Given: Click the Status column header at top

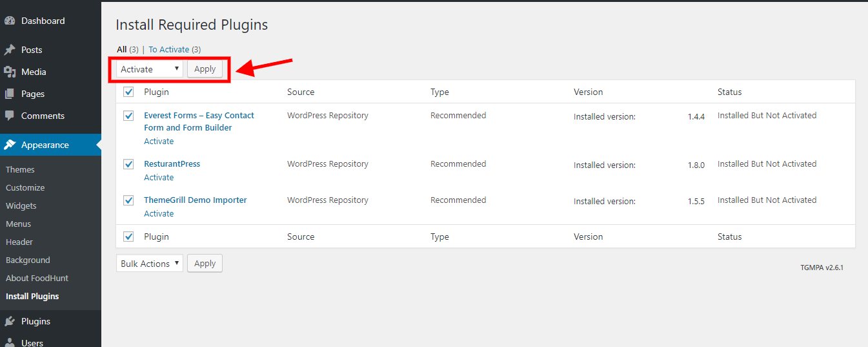Looking at the screenshot, I should (x=730, y=92).
